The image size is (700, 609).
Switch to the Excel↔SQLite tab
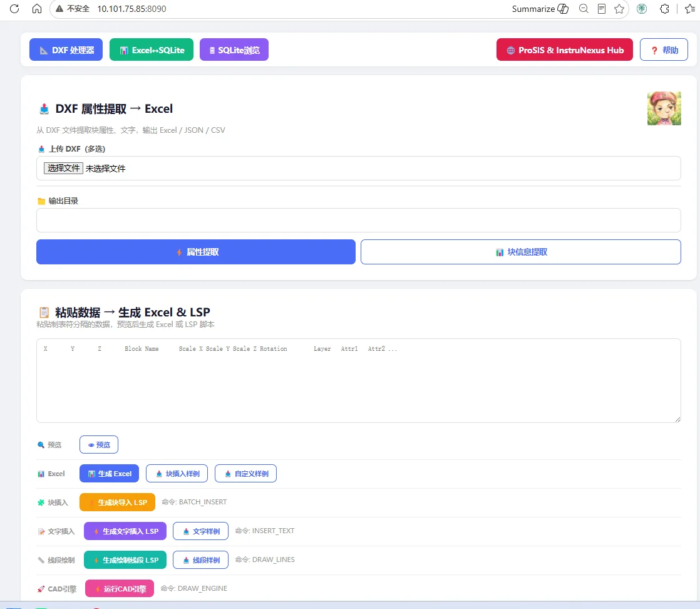(x=152, y=49)
